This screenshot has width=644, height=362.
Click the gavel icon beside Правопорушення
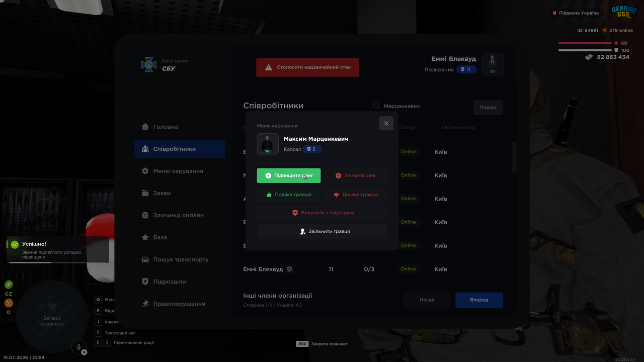click(145, 304)
